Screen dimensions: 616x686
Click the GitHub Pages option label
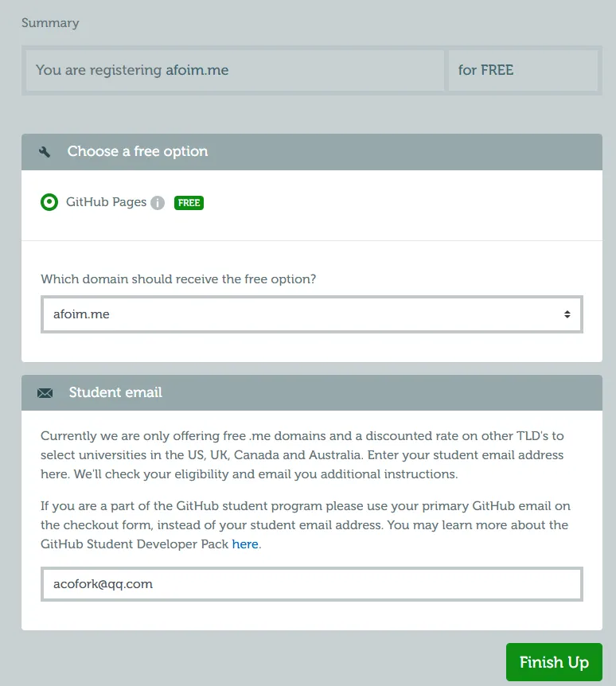106,202
